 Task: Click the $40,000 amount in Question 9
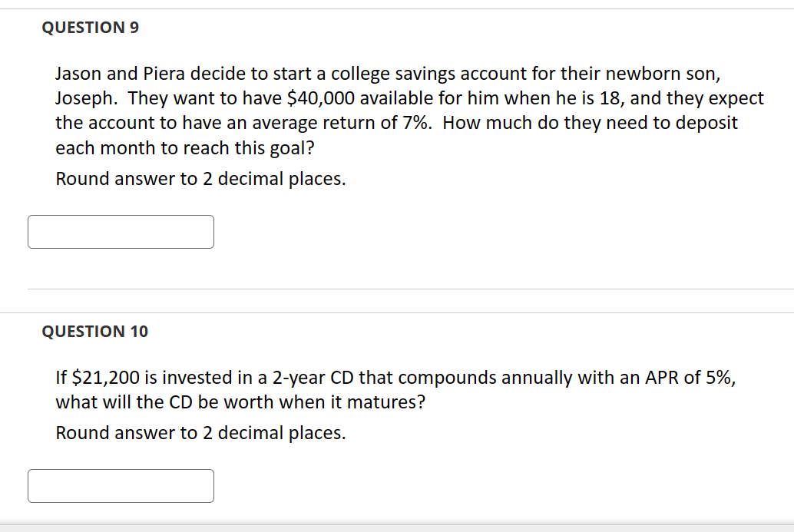tap(320, 98)
